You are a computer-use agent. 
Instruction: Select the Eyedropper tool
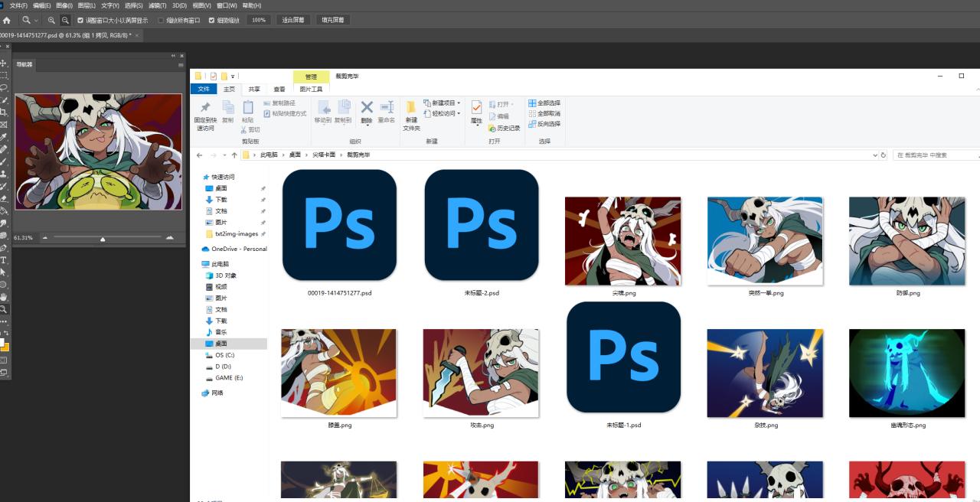click(x=4, y=137)
